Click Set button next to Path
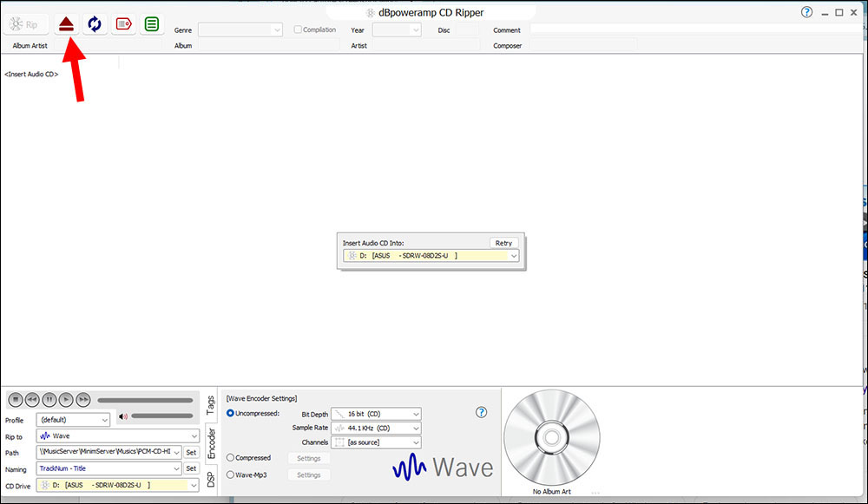This screenshot has height=504, width=868. tap(191, 452)
